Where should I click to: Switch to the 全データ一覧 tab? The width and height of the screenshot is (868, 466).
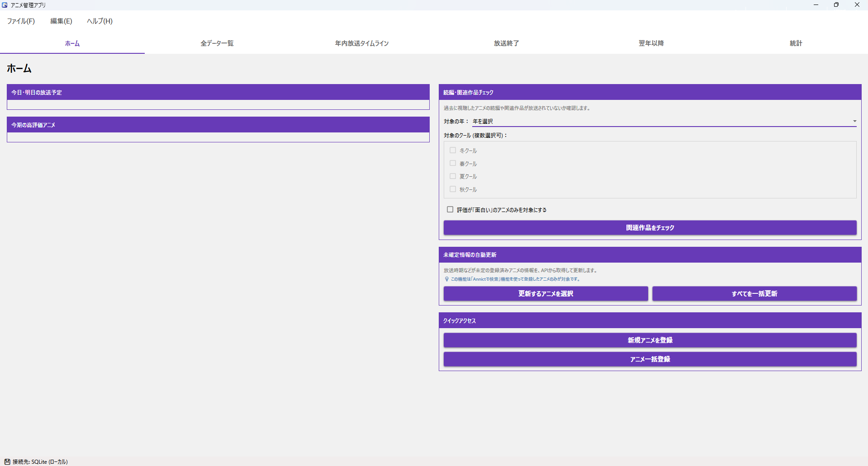217,43
